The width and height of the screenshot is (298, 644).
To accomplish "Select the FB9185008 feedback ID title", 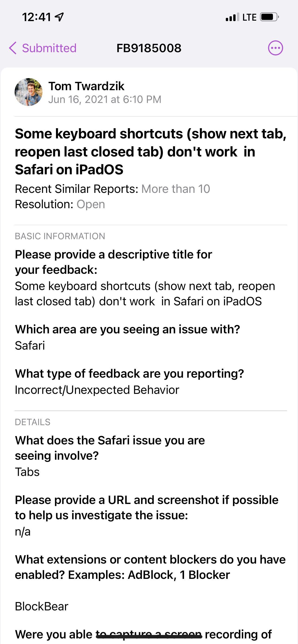I will pos(149,48).
